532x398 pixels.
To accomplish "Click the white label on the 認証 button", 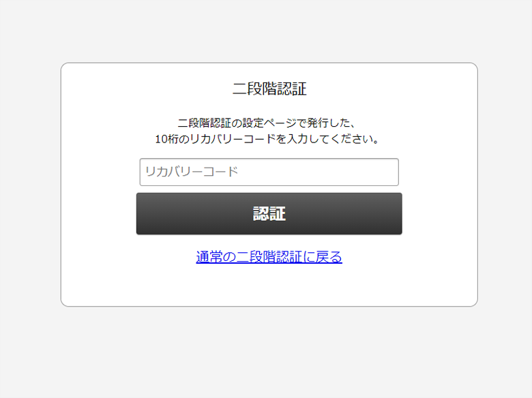I will [x=269, y=213].
